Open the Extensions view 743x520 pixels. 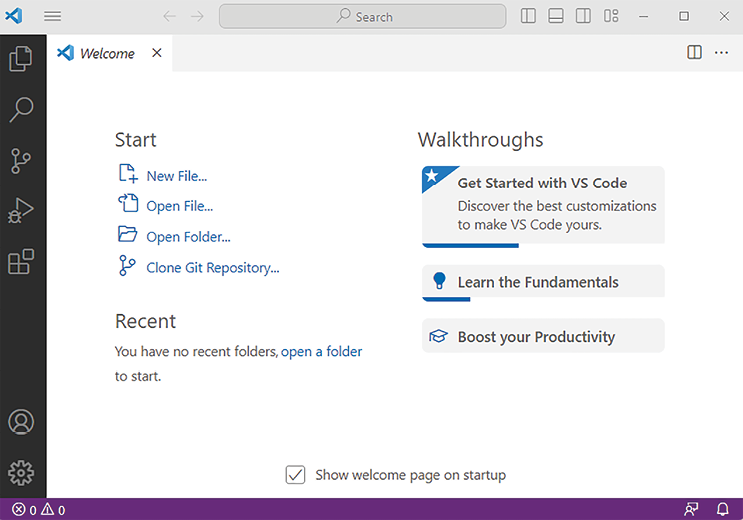coord(21,261)
